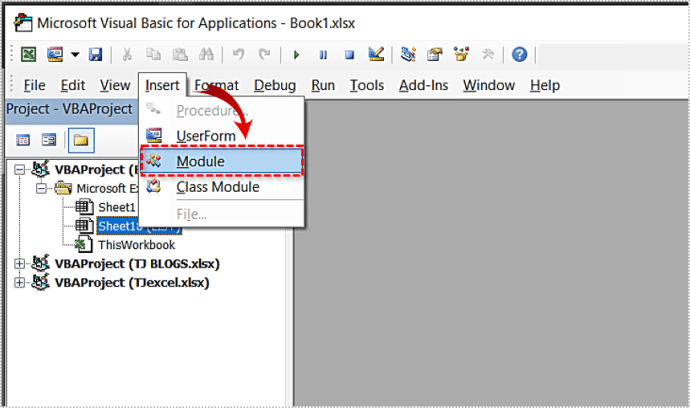Expand VBAProject (TJ BLOGS.xlsx) node
Screen dimensions: 690x408
[x=19, y=264]
